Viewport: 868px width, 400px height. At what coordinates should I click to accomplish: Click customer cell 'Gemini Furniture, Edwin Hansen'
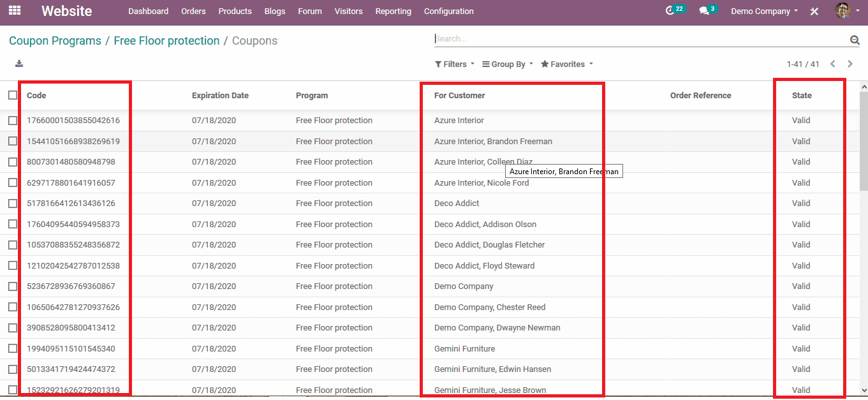[492, 369]
